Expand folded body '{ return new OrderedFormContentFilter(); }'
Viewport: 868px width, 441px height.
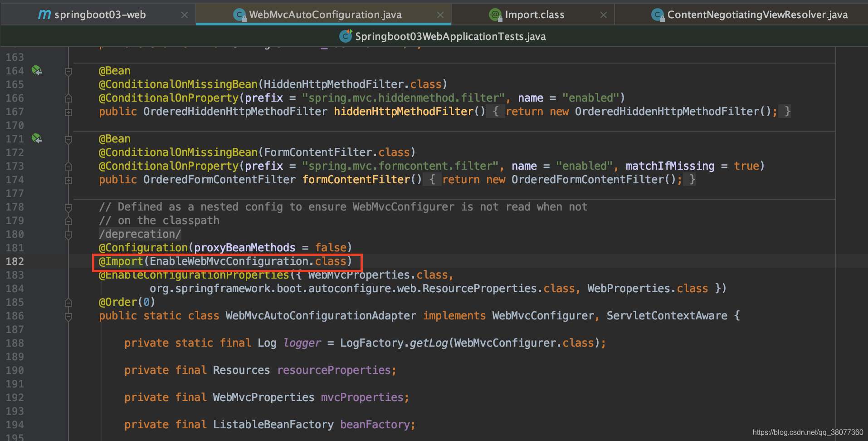click(559, 179)
